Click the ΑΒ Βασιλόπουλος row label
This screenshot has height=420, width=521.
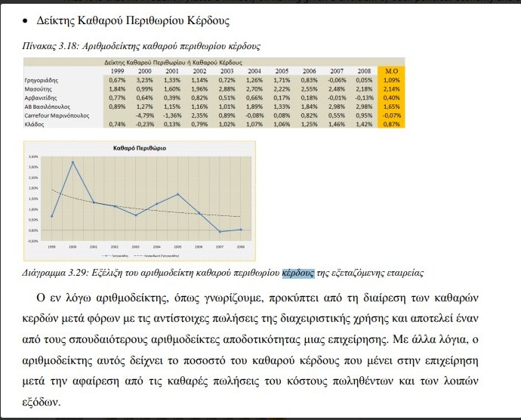point(48,107)
